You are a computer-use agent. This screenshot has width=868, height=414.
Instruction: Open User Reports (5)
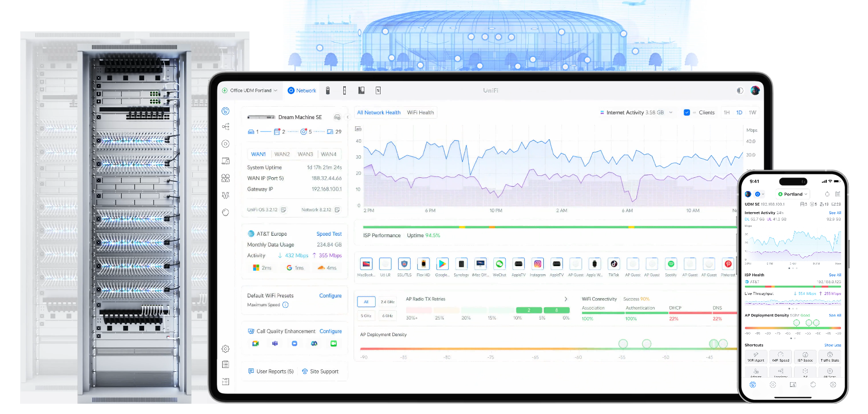tap(271, 371)
